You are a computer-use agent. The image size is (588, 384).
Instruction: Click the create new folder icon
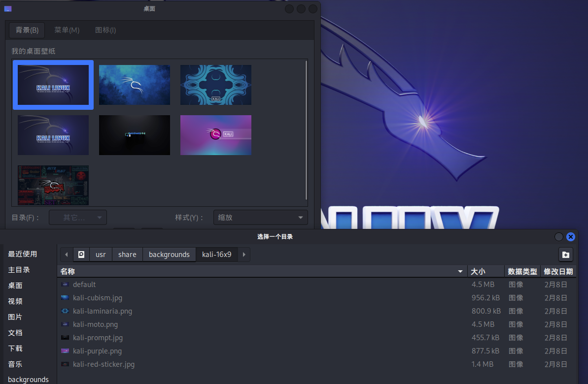pos(565,255)
